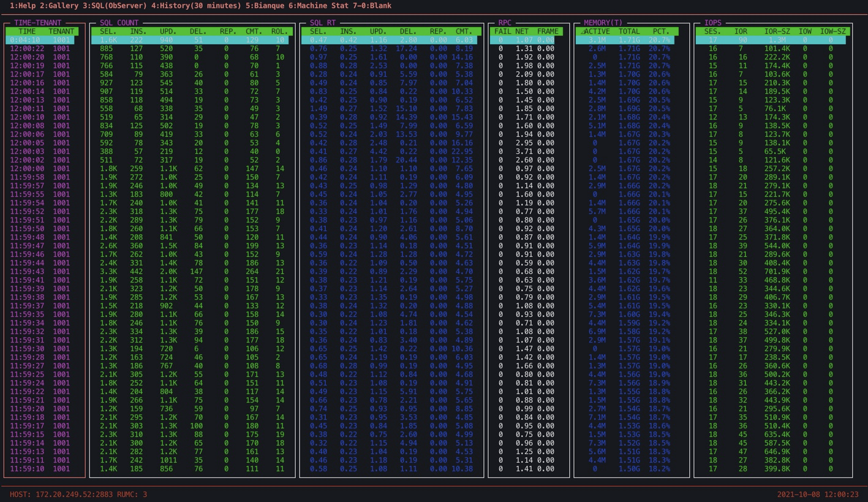868x502 pixels.
Task: Click the 2021-10-08 12:00:23 timestamp
Action: pyautogui.click(x=818, y=495)
